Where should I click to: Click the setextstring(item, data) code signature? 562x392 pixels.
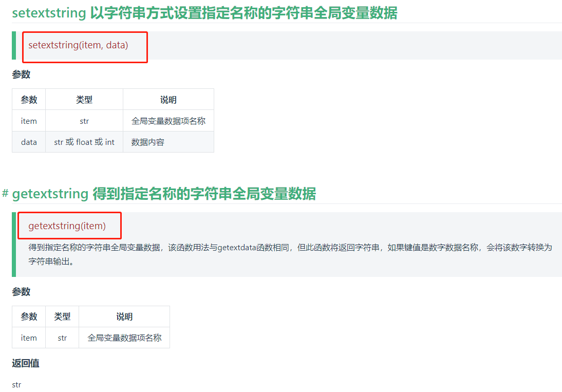tap(78, 45)
